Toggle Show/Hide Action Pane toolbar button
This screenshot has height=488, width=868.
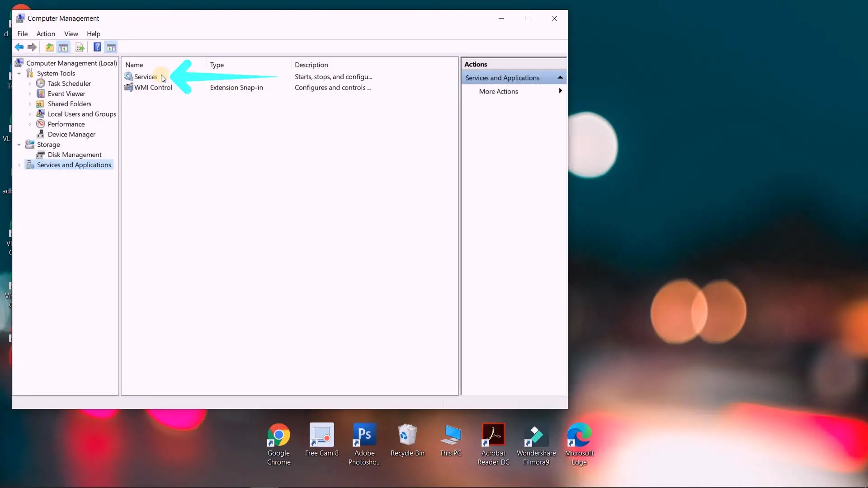111,47
